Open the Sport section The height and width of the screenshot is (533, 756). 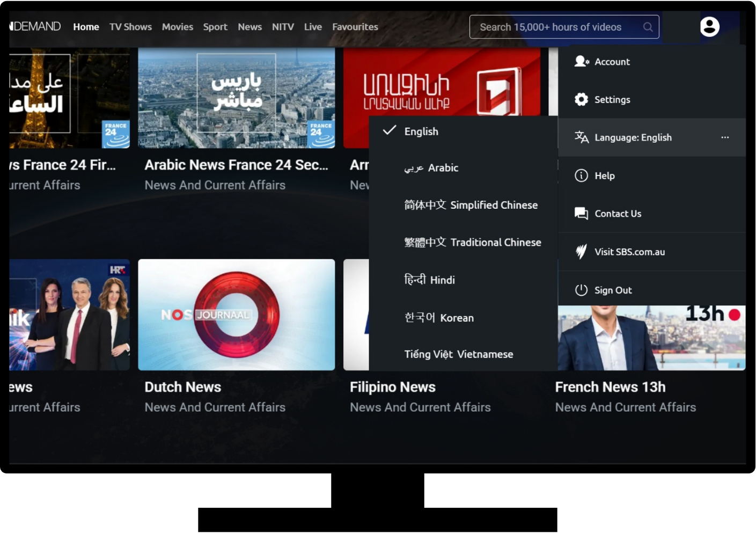215,27
